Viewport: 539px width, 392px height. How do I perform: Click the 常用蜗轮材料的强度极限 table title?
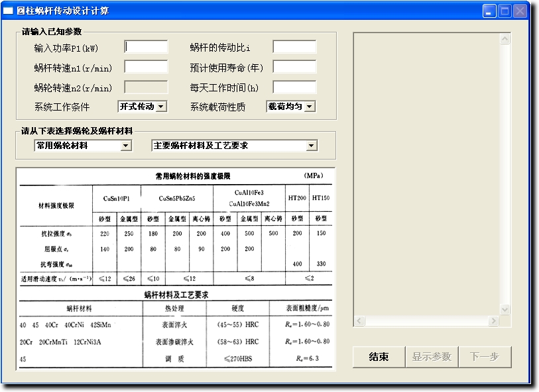click(193, 176)
